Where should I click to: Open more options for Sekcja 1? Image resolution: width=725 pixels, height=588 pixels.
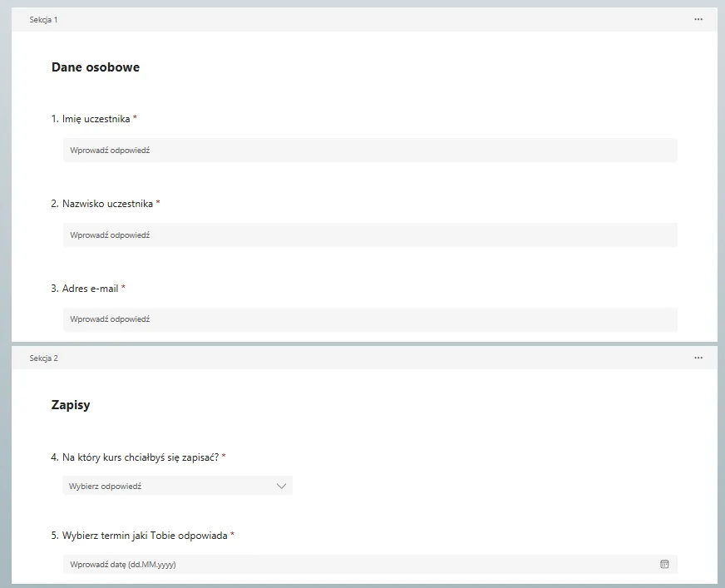click(x=698, y=19)
